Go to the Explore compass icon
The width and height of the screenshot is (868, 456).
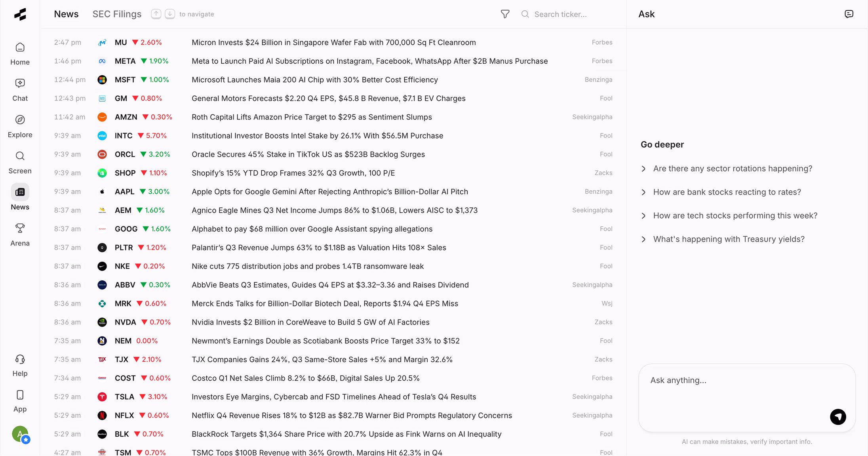tap(20, 120)
